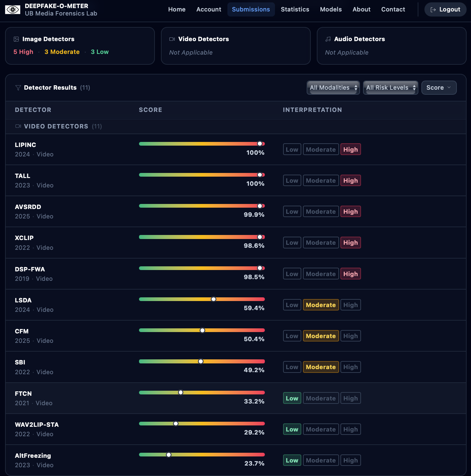Viewport: 471px width, 476px height.
Task: Open the Contact page link
Action: (x=393, y=9)
